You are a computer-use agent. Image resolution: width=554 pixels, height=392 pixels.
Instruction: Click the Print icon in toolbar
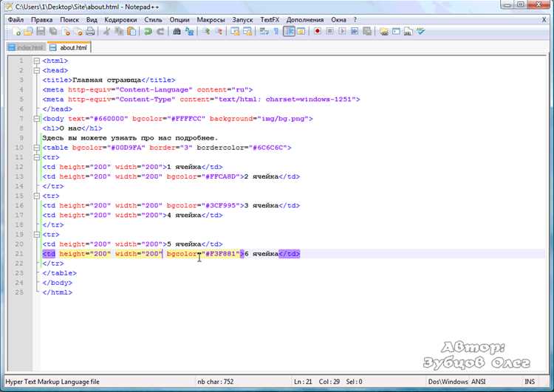point(90,32)
